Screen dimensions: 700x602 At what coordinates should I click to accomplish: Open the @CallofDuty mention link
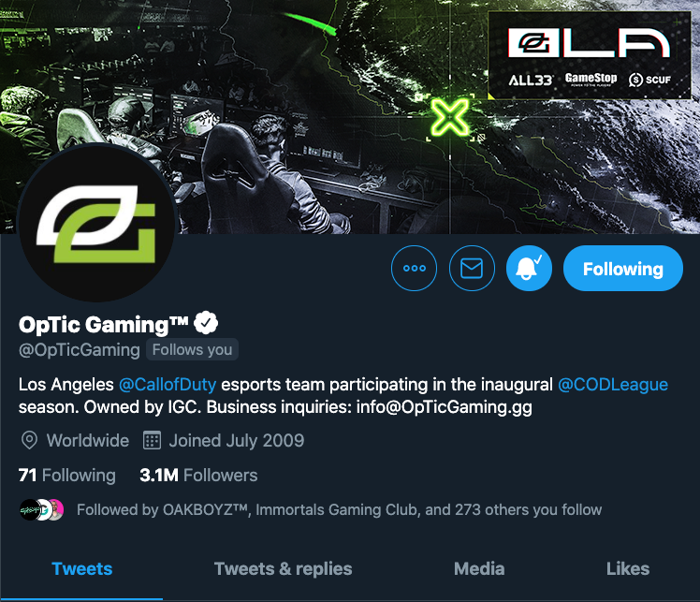(x=168, y=385)
